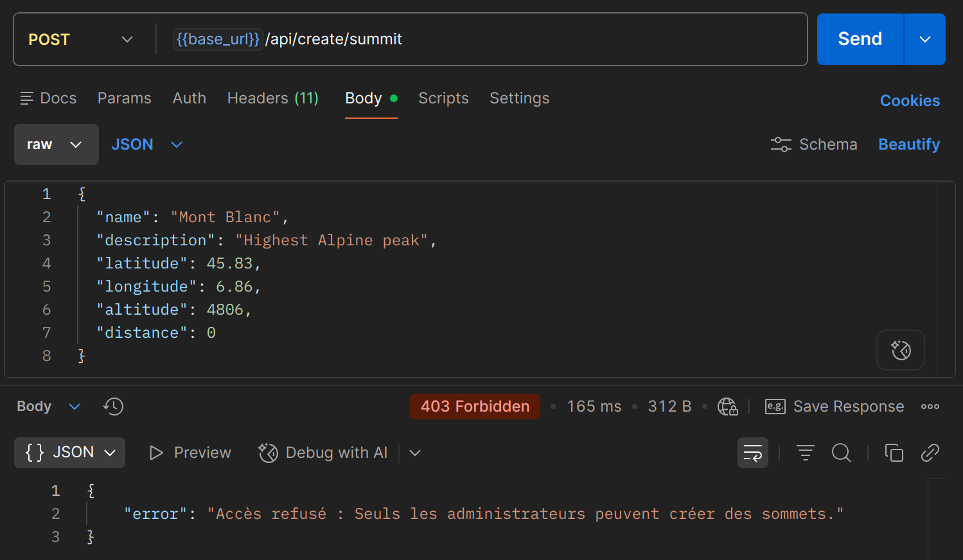Click Save Response
Screen dimensions: 963x560
[x=835, y=407]
